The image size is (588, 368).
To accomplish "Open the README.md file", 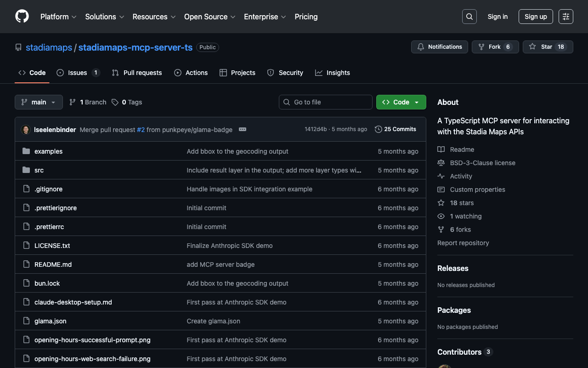I will coord(53,264).
